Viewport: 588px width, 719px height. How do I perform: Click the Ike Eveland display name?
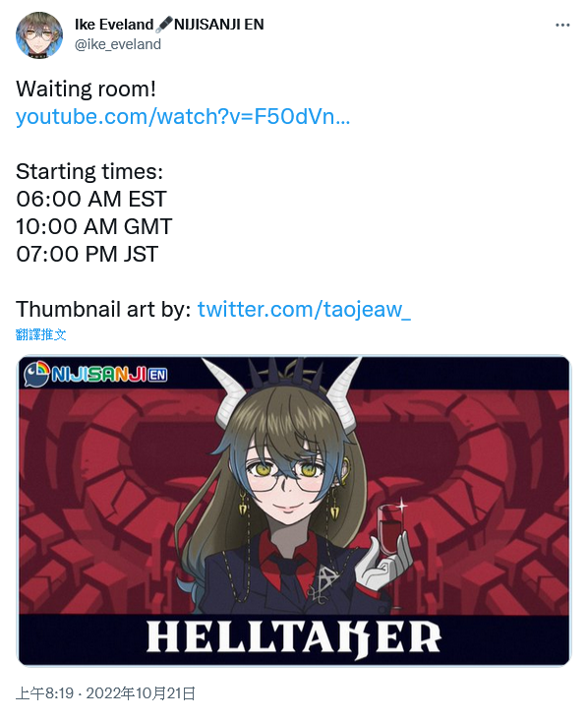[x=114, y=25]
